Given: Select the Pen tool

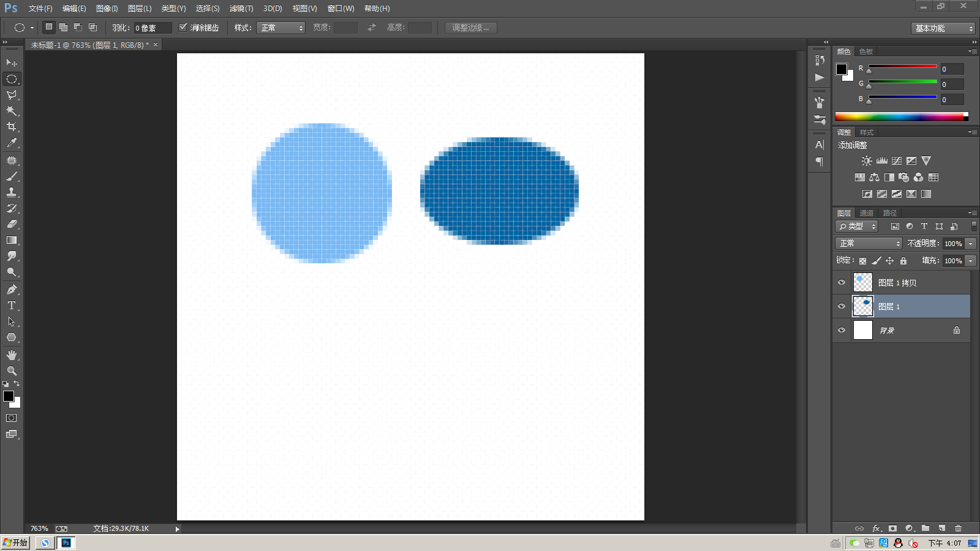Looking at the screenshot, I should (x=12, y=290).
